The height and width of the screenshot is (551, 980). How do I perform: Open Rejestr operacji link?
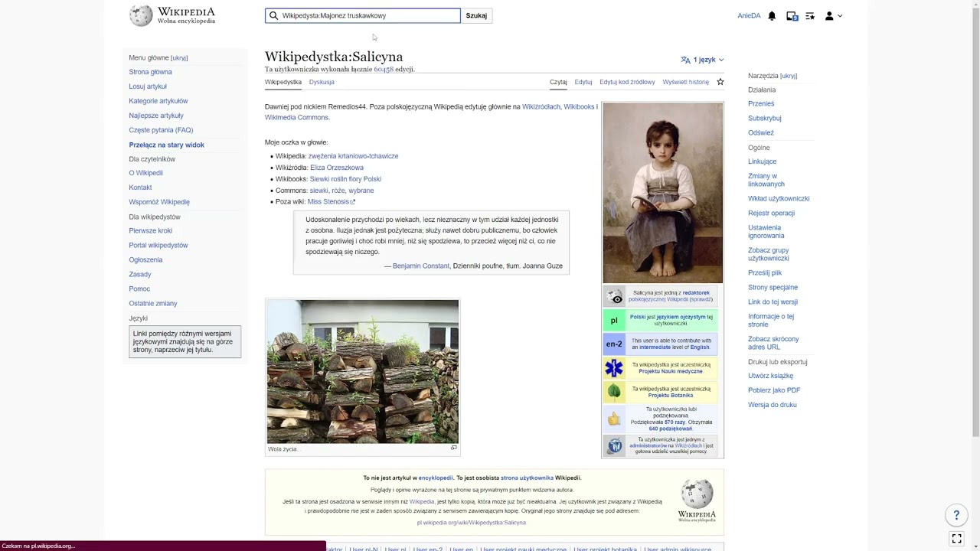pos(771,213)
